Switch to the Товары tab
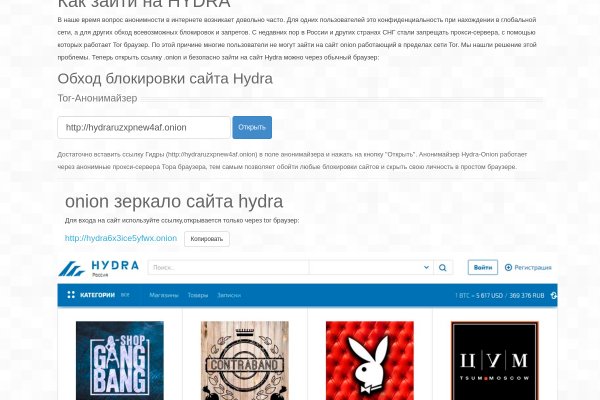The image size is (600, 400). (198, 295)
